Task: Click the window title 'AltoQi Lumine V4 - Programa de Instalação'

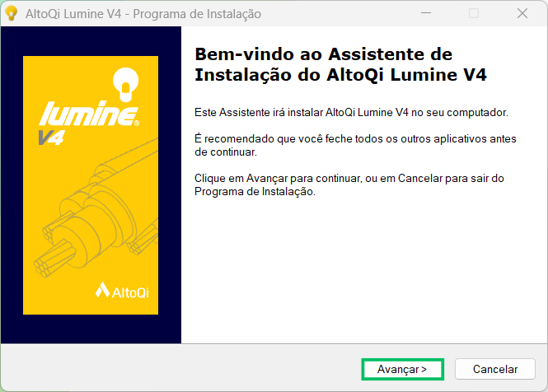Action: [143, 14]
